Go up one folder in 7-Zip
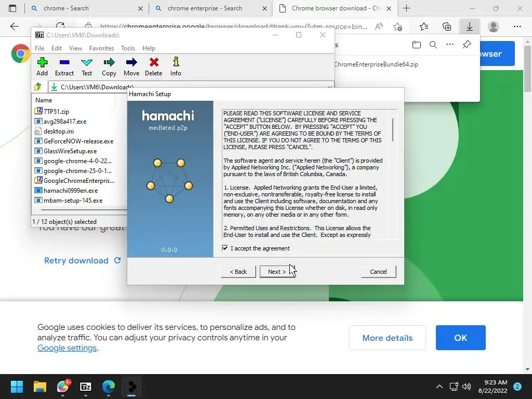Screen dimensions: 532x399 point(38,87)
